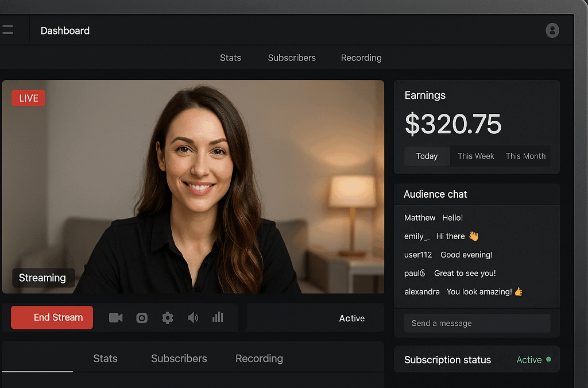
Task: Toggle the Streaming label on the video
Action: 43,278
